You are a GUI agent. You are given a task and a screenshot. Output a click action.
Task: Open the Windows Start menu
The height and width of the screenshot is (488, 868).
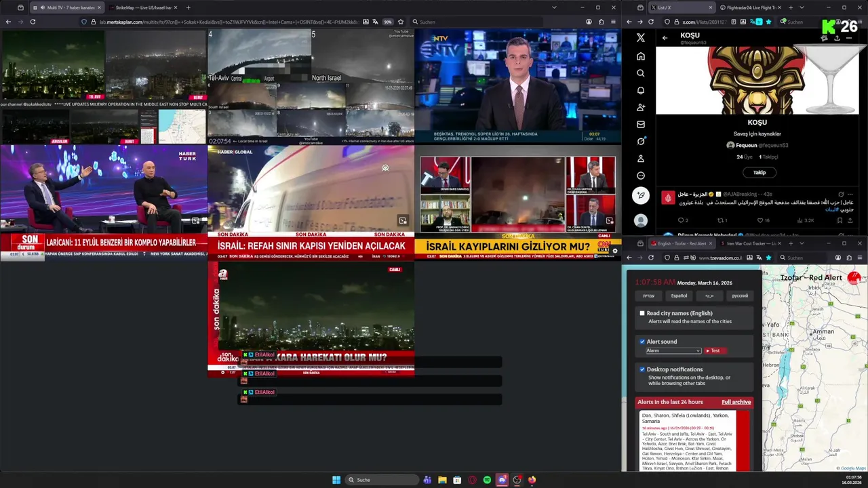[336, 480]
